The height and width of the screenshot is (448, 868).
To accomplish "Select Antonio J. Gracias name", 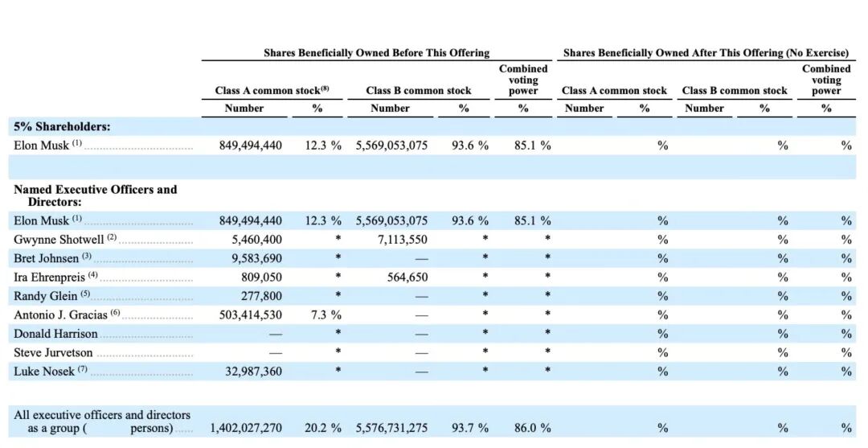I will pyautogui.click(x=60, y=315).
